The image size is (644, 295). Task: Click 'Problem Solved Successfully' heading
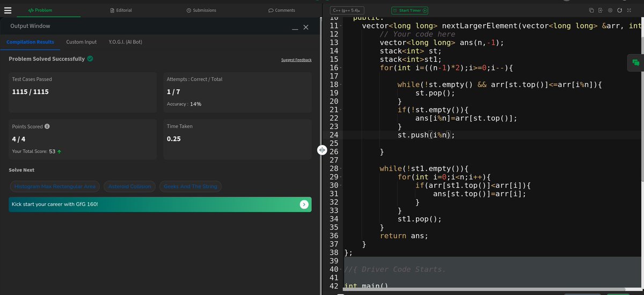47,59
